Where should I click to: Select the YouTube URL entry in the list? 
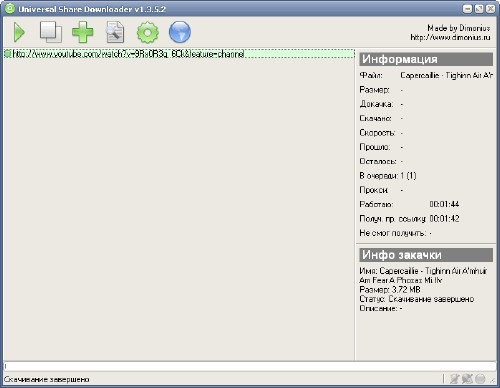[x=179, y=54]
